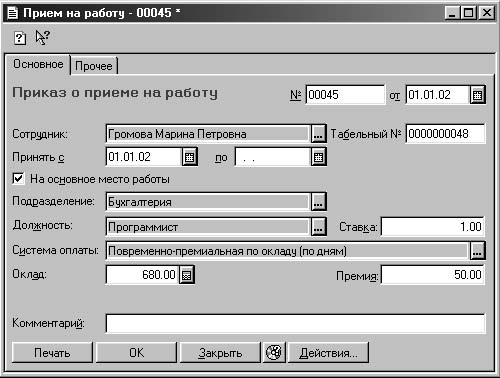Screen dimensions: 500x378
Task: Open calculator beside Оклад field
Action: pos(187,275)
